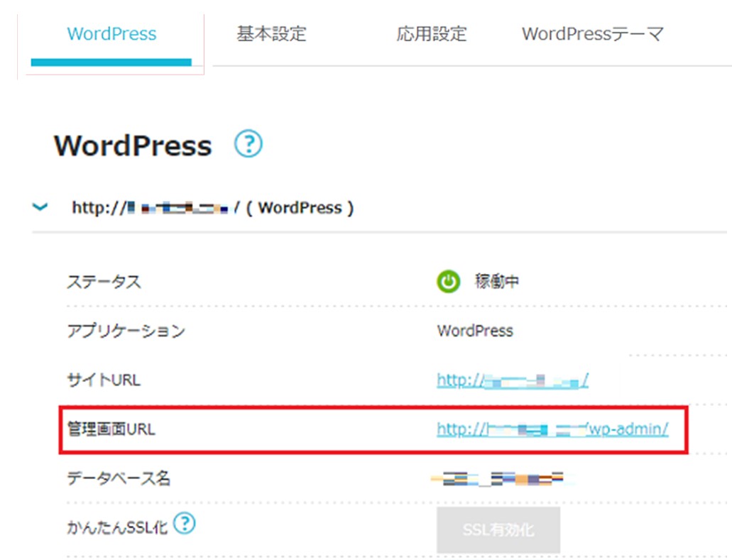Select the 稼働中 status text
This screenshot has height=560, width=732.
coord(497,281)
